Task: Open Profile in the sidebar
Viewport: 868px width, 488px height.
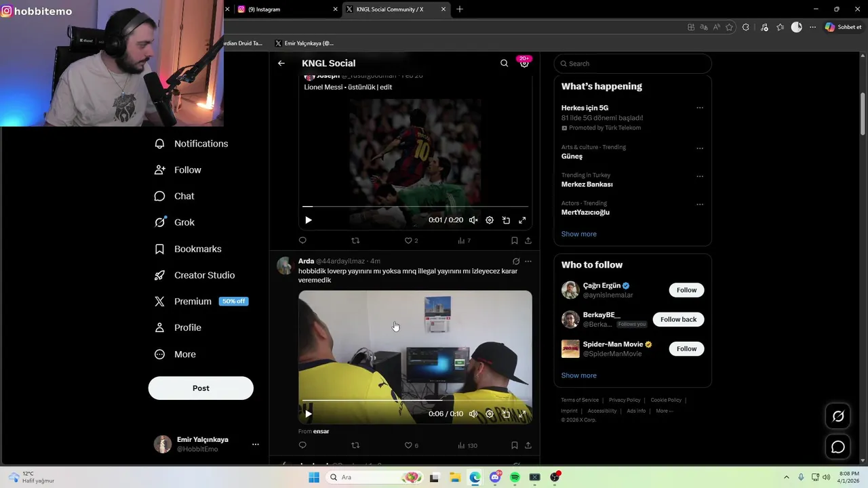Action: [x=178, y=328]
